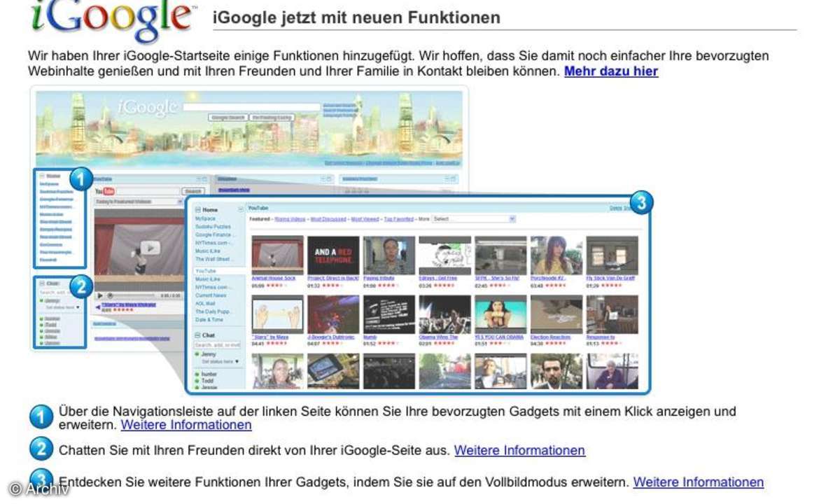This screenshot has width=840, height=504.
Task: Click the Google Search button in the banner
Action: tap(228, 118)
